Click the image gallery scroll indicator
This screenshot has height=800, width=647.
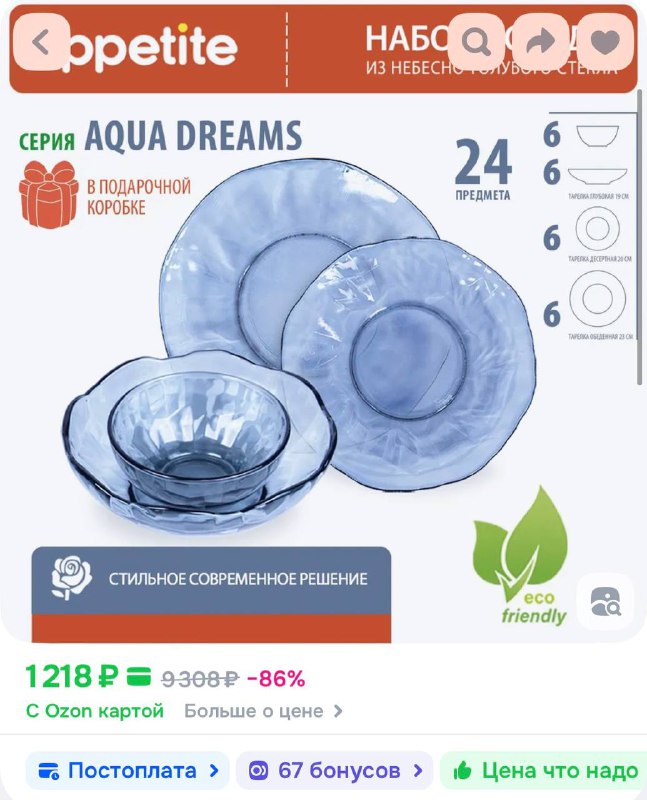tap(639, 238)
